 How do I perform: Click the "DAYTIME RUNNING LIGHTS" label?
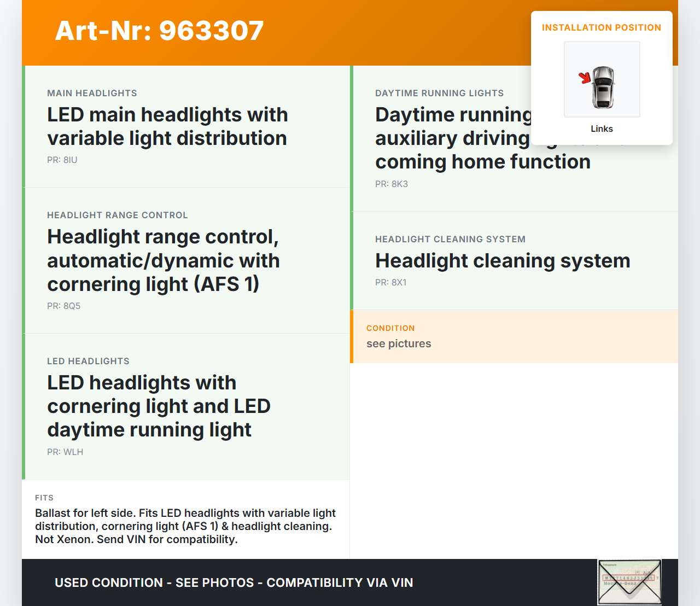(439, 93)
